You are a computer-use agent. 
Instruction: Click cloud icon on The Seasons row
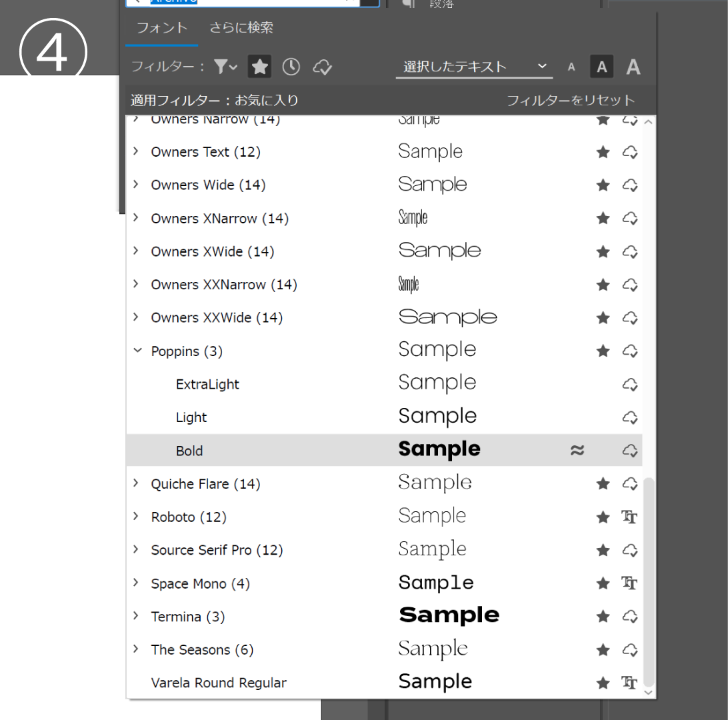click(x=630, y=650)
